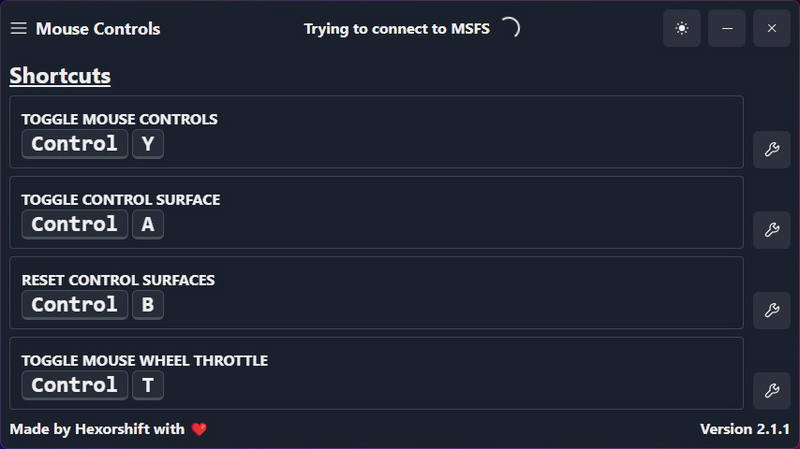Screen dimensions: 800x449
Task: Close the Mouse Controls window
Action: pos(772,28)
